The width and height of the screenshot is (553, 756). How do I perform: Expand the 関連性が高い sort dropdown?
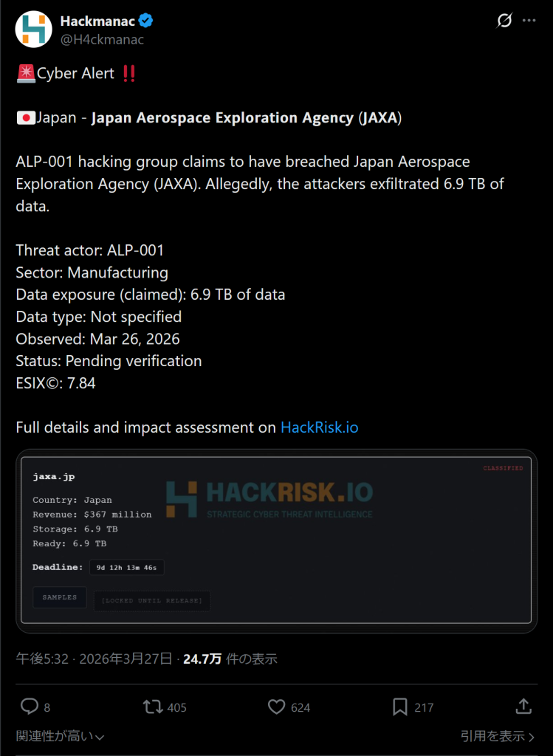[60, 735]
